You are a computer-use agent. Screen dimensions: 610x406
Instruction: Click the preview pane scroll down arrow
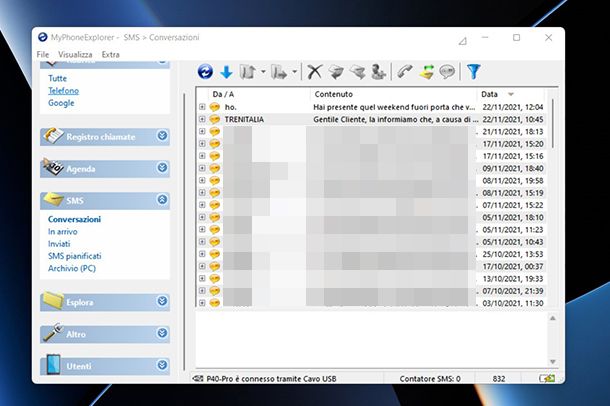pyautogui.click(x=552, y=362)
